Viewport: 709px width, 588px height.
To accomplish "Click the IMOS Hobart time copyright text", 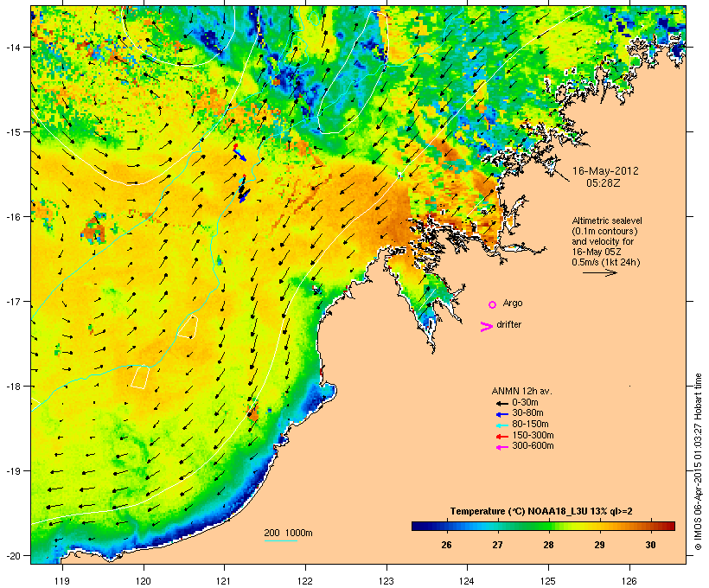I will point(698,462).
